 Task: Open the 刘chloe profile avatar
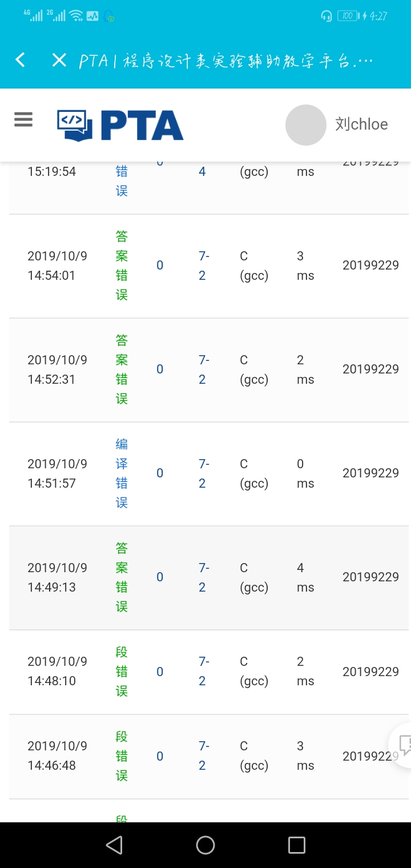pyautogui.click(x=305, y=124)
